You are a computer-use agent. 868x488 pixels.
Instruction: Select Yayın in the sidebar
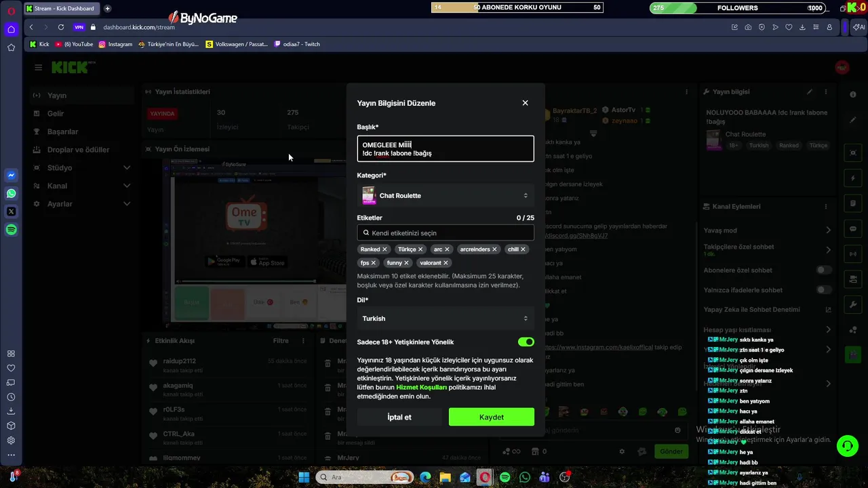point(81,96)
